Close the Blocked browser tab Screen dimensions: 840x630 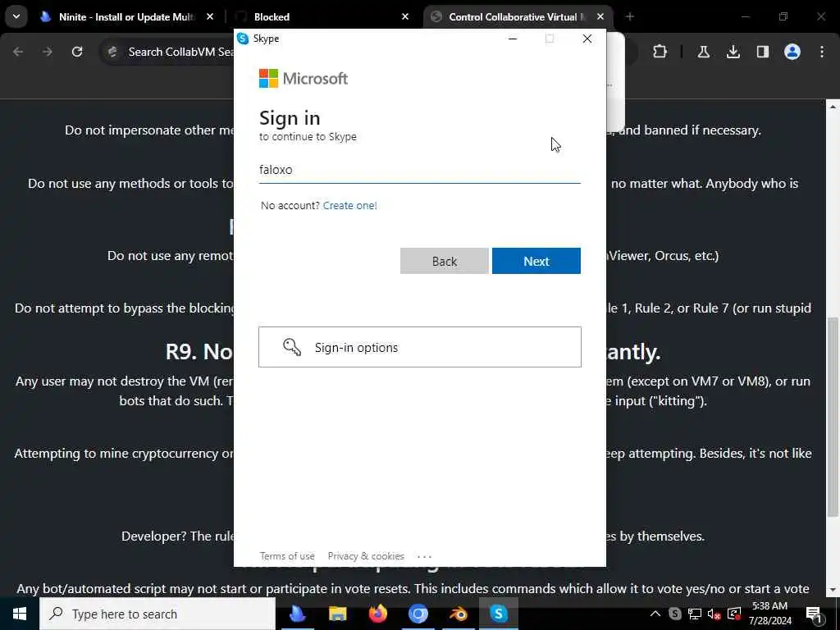(x=405, y=17)
